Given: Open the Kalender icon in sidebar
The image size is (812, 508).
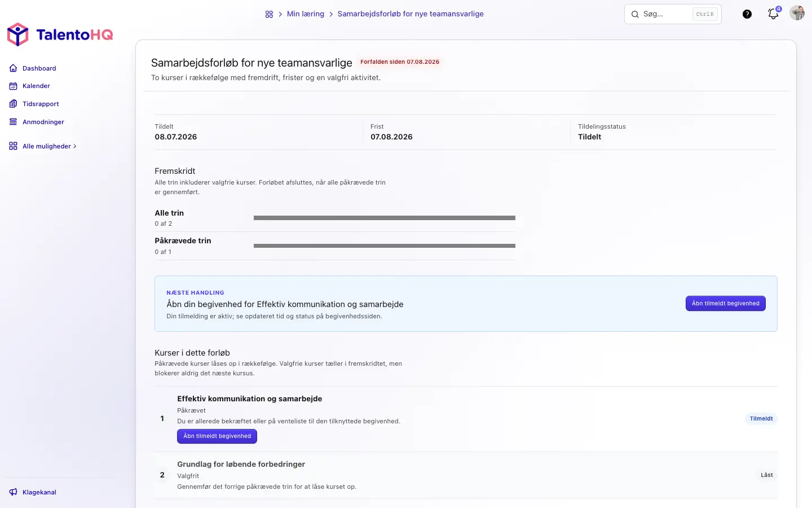Looking at the screenshot, I should pos(13,86).
